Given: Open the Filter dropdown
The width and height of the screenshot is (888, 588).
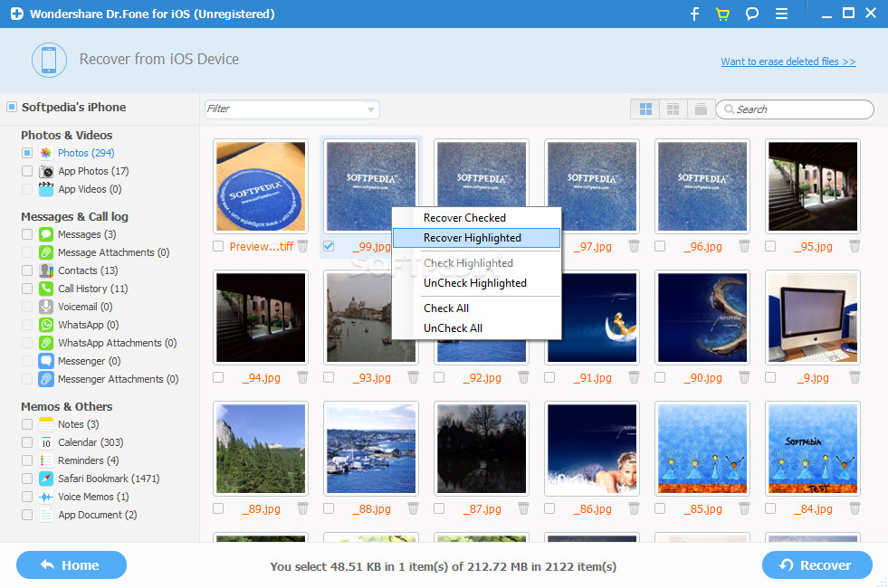Looking at the screenshot, I should click(292, 109).
